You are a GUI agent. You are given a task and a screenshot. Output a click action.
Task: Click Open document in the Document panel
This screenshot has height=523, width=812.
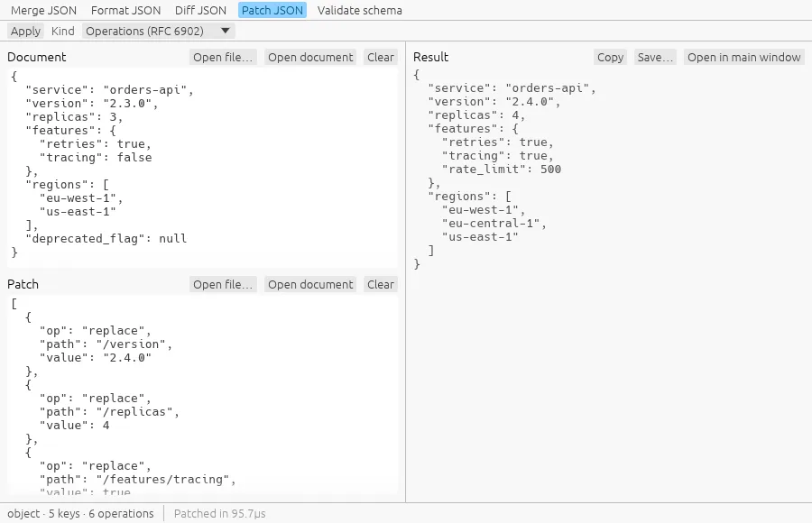(x=310, y=58)
